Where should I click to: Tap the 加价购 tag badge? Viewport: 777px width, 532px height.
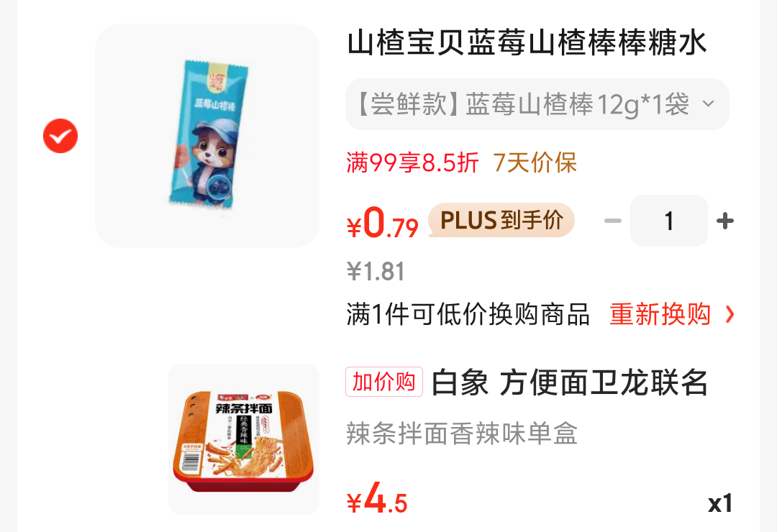click(384, 382)
